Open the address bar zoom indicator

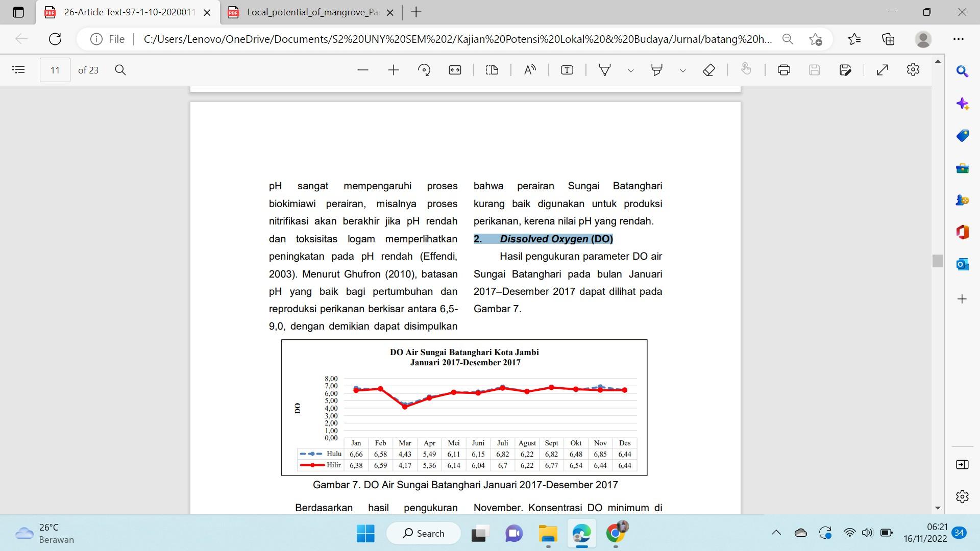coord(788,39)
